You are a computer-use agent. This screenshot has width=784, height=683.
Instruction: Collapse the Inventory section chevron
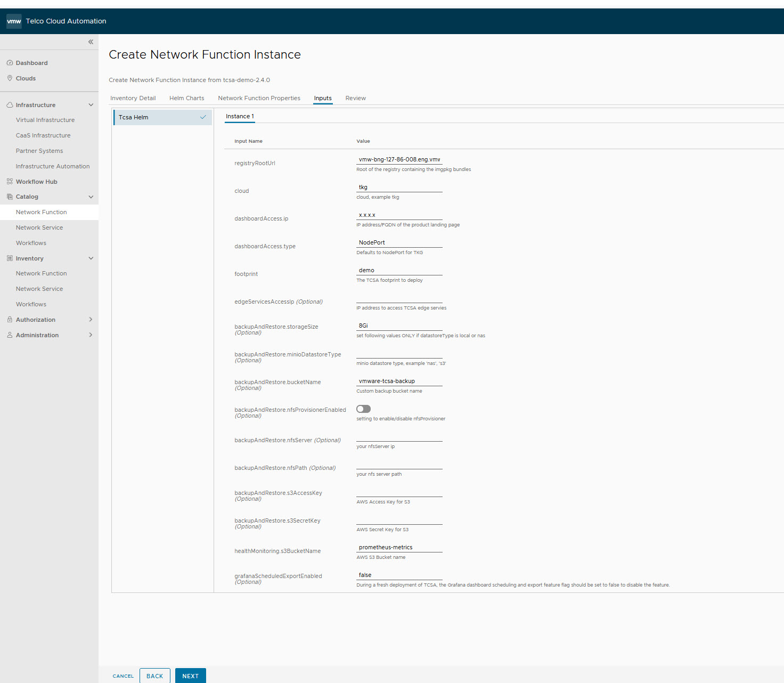point(91,258)
